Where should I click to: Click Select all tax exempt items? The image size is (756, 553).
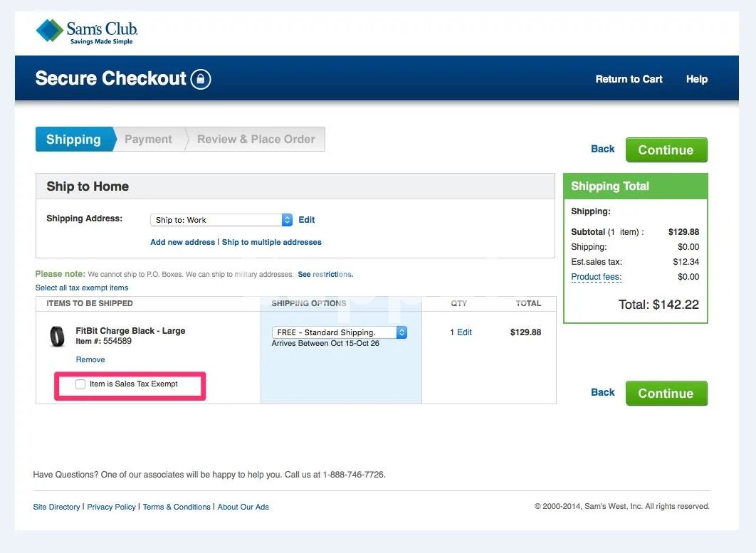82,288
